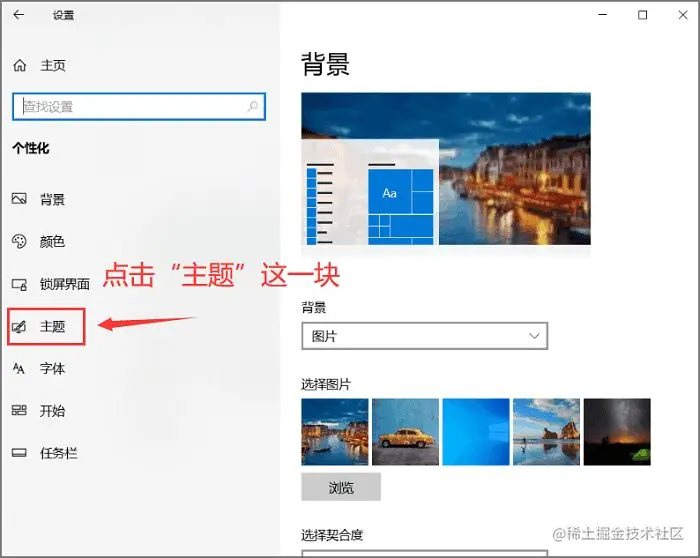Select the blue Windows logo picture thumbnail
The height and width of the screenshot is (558, 700).
[x=476, y=432]
